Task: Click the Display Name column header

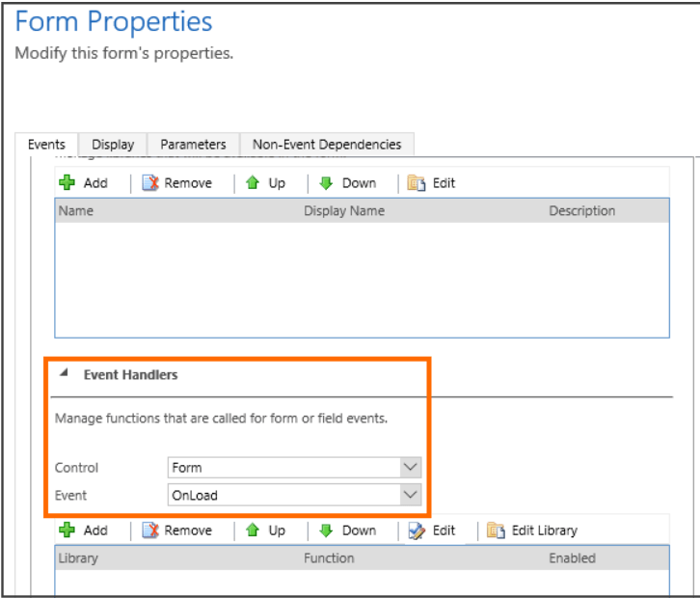Action: pos(344,211)
